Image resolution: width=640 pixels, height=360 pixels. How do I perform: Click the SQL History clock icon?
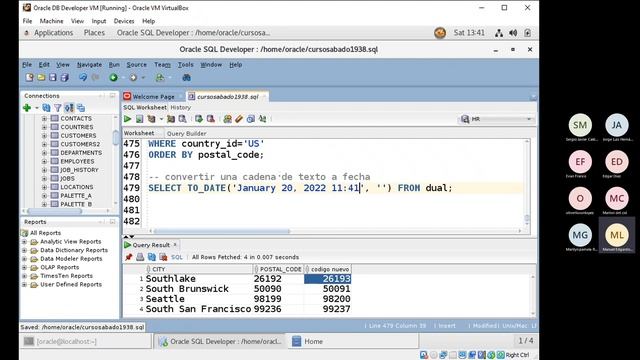tap(251, 119)
